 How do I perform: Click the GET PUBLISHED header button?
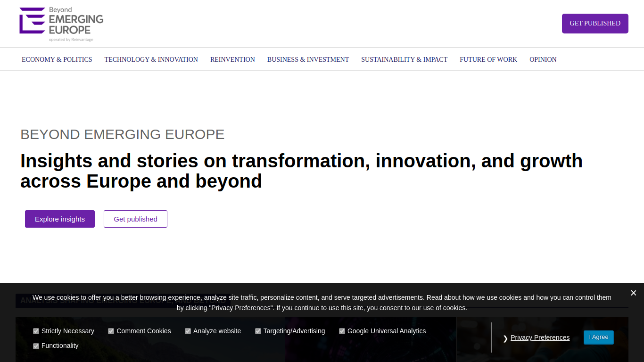(595, 24)
